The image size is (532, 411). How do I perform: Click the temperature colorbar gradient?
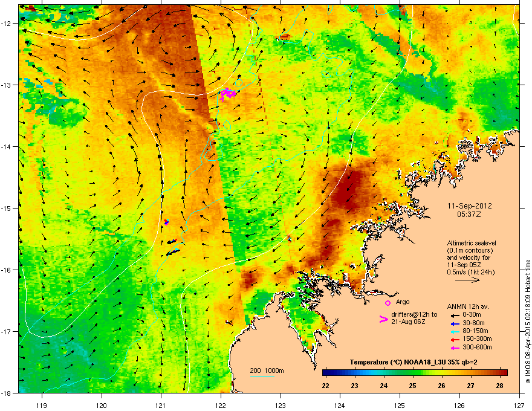(x=415, y=372)
